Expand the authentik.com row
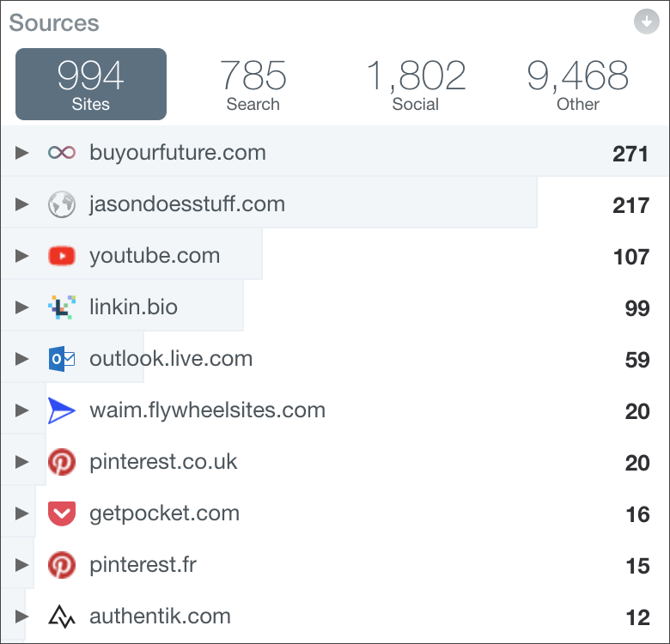The width and height of the screenshot is (670, 644). coord(21,617)
